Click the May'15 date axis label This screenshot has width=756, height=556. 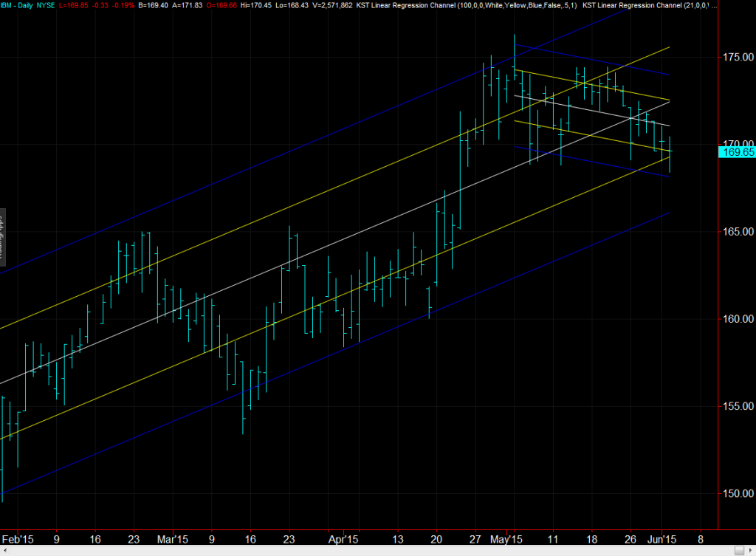pyautogui.click(x=506, y=539)
